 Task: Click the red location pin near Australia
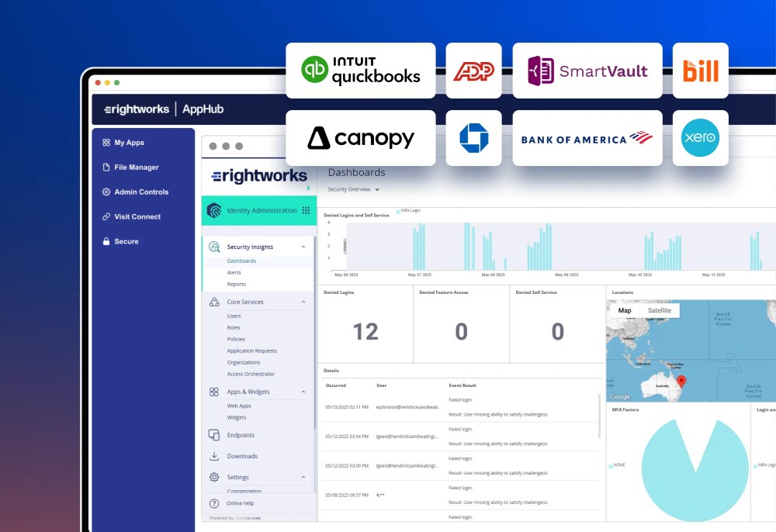tap(683, 382)
